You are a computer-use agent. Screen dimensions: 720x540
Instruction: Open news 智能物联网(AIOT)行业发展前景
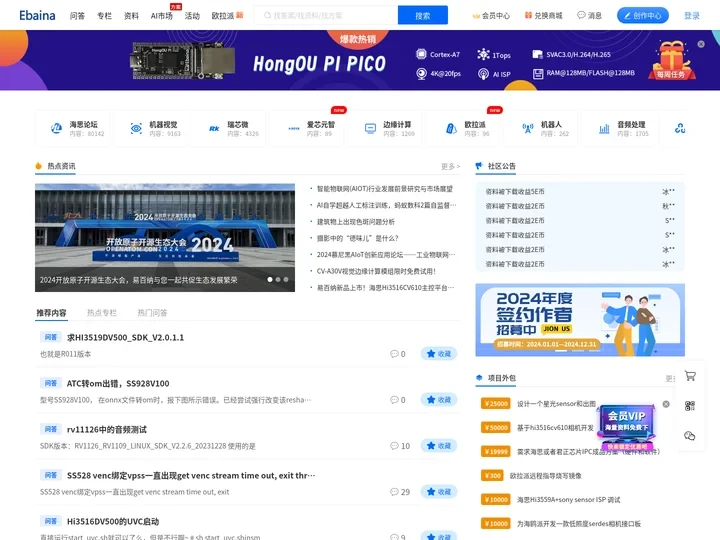tap(385, 189)
